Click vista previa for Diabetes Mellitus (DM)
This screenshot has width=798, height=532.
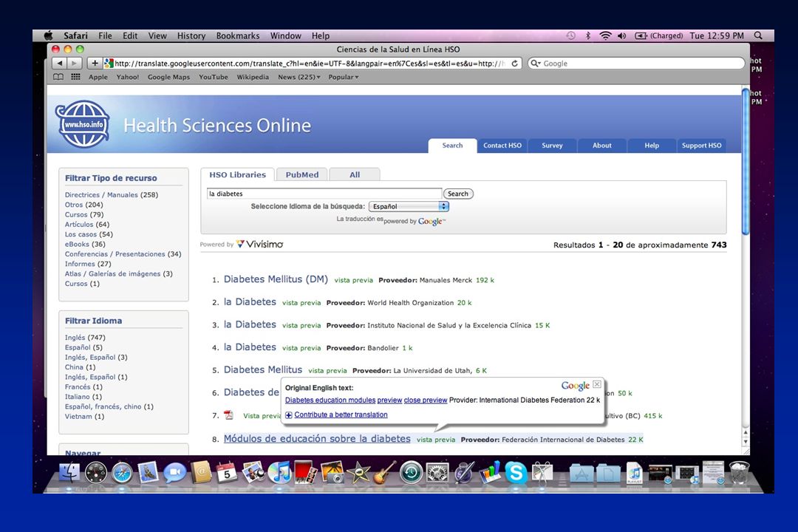[353, 280]
